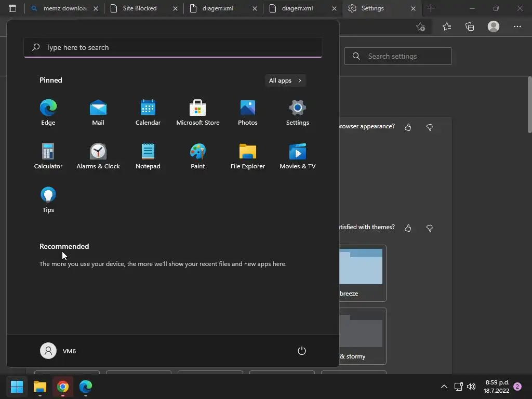The image size is (532, 399).
Task: Open the Paint app
Action: (198, 156)
